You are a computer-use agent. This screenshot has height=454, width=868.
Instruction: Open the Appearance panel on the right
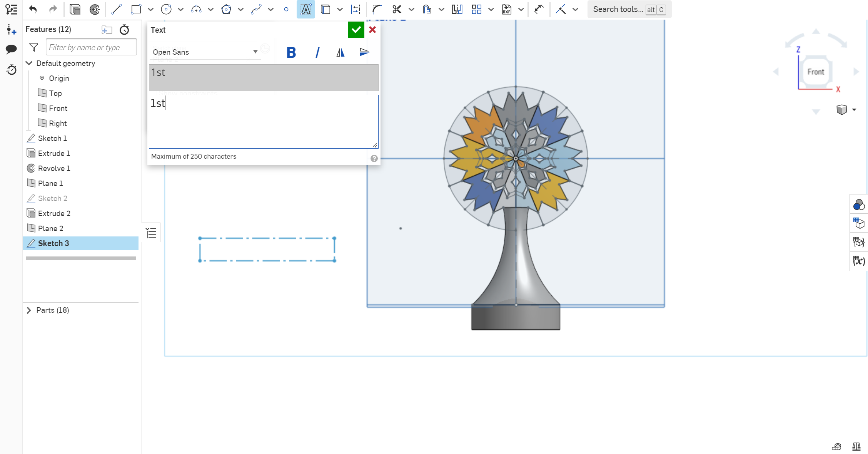(859, 204)
